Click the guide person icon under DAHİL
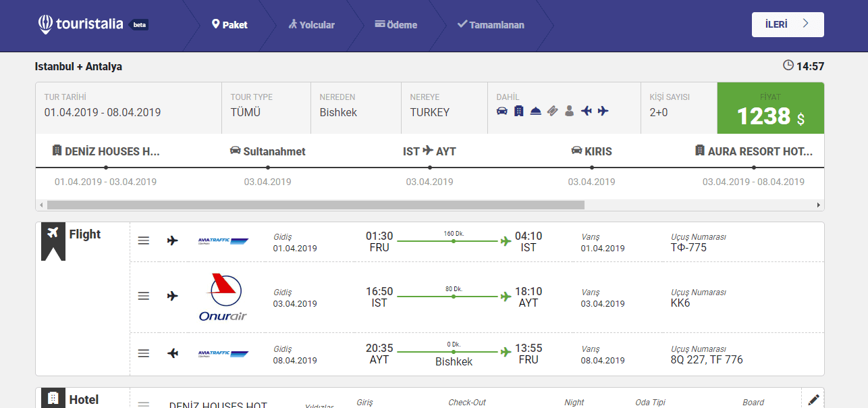 point(569,111)
